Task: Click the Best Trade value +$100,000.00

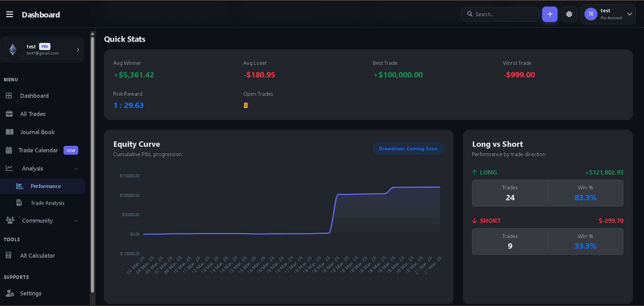Action: (398, 75)
